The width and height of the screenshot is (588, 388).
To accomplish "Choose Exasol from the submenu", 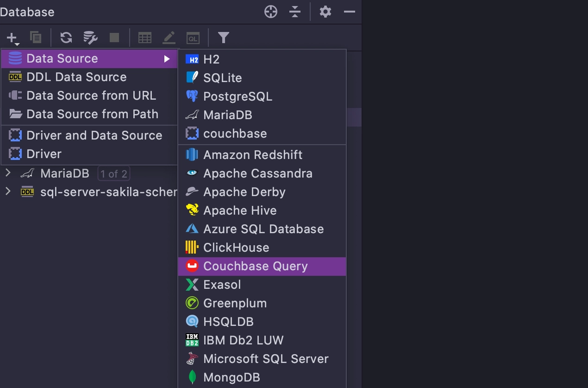I will [262, 285].
